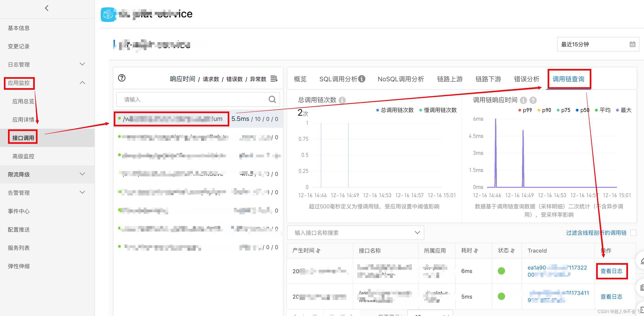This screenshot has width=644, height=316.
Task: Open 配置推送 in sidebar
Action: (19, 229)
